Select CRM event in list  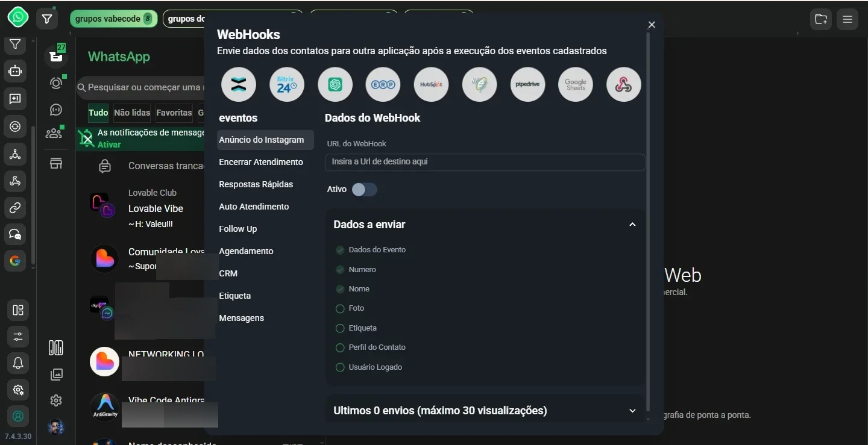[228, 273]
